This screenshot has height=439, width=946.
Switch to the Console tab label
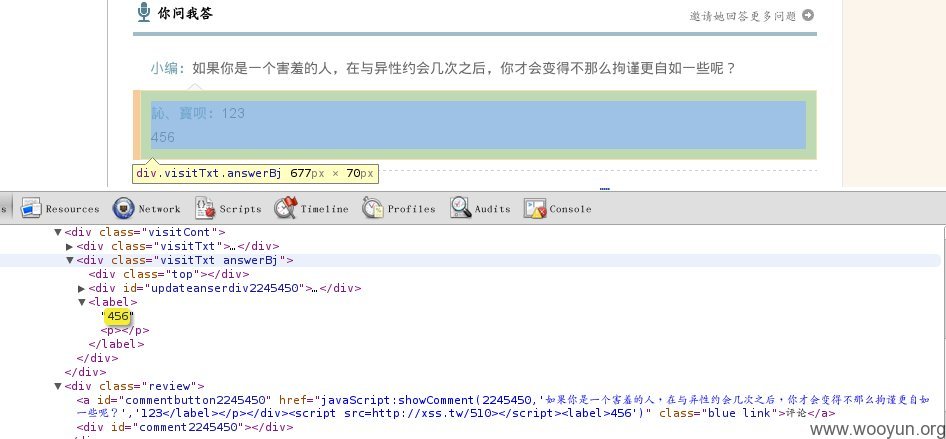click(x=570, y=209)
